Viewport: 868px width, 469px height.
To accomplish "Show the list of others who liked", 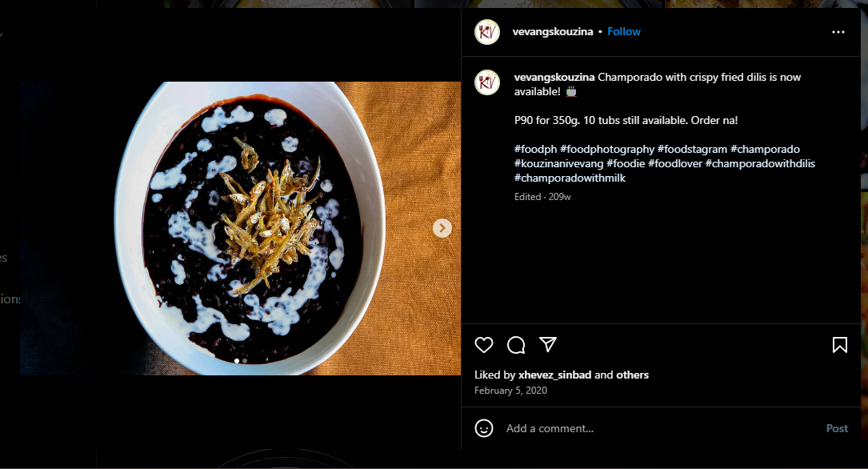I will (633, 375).
